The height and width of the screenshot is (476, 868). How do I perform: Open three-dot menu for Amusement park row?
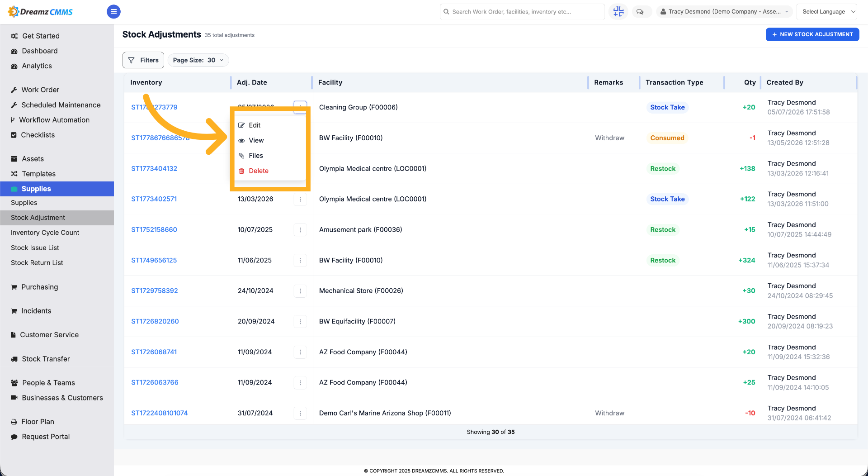pos(300,230)
